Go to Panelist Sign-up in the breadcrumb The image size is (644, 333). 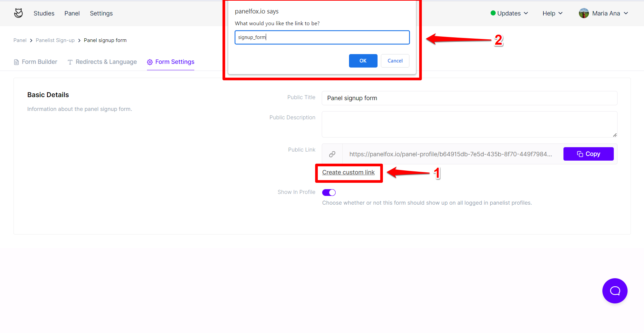coord(55,40)
